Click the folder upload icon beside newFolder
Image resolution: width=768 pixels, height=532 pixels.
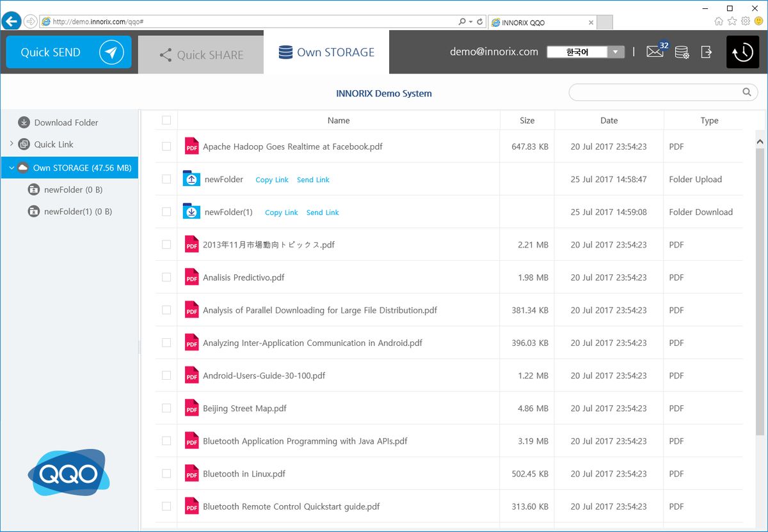(191, 179)
